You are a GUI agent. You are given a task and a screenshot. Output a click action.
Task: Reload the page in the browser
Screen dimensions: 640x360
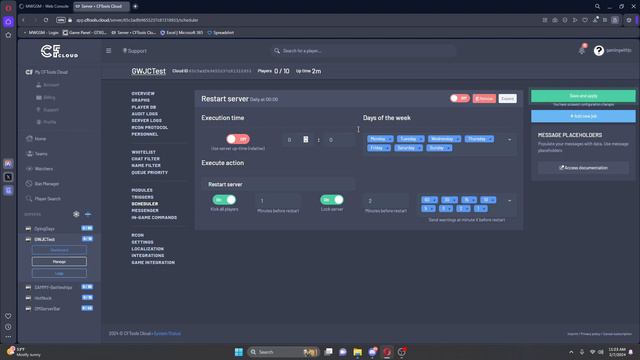46,20
